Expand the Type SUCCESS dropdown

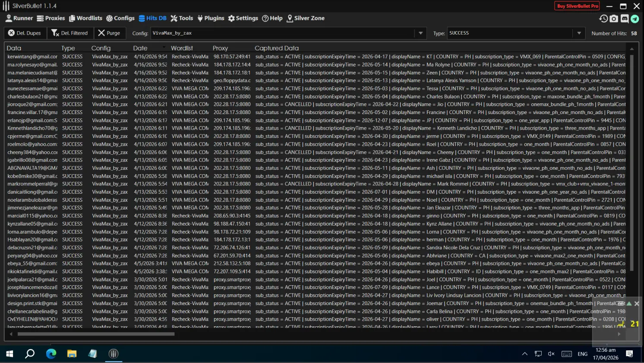pos(579,33)
